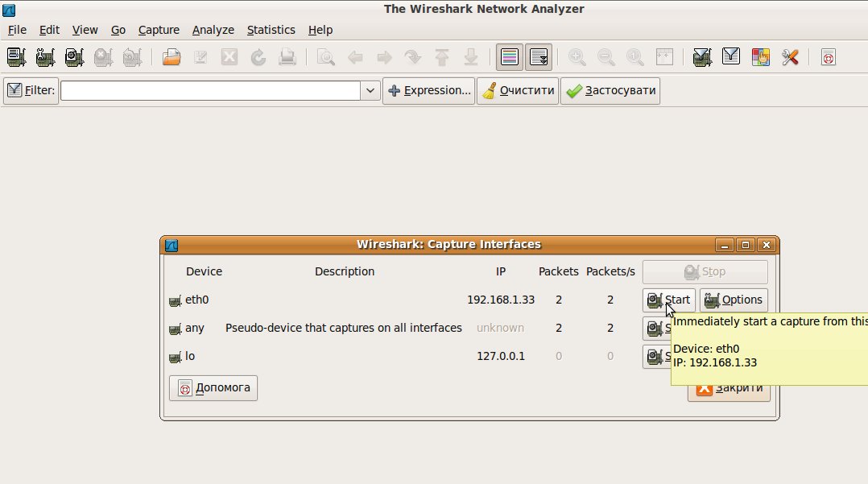This screenshot has height=484, width=868.
Task: Click the Pseudo-device description text
Action: click(343, 328)
